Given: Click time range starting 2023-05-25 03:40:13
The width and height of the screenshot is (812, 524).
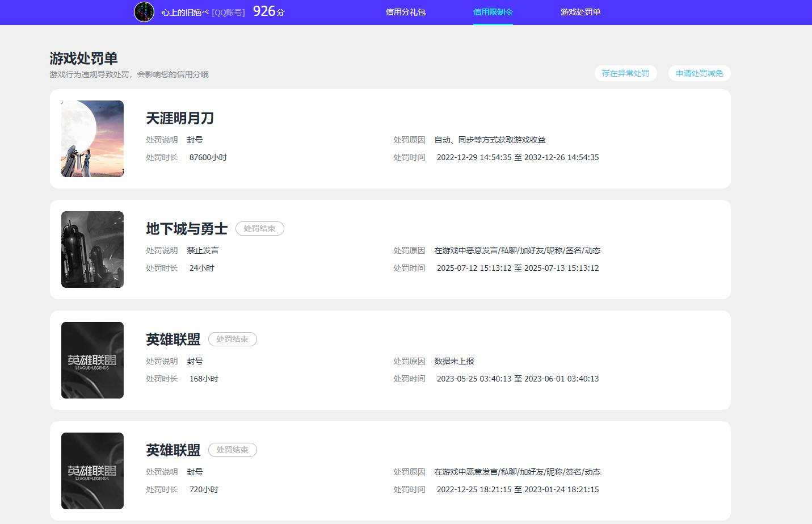Looking at the screenshot, I should pyautogui.click(x=518, y=379).
